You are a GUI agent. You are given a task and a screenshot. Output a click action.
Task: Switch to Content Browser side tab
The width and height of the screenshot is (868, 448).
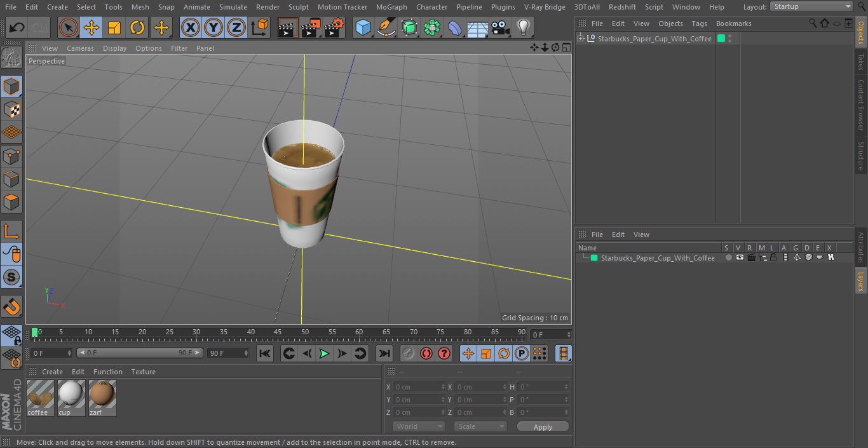(x=861, y=105)
